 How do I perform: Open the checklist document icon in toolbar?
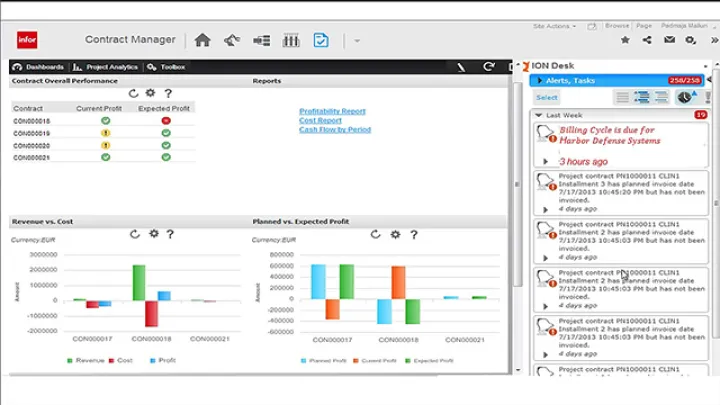[x=321, y=40]
